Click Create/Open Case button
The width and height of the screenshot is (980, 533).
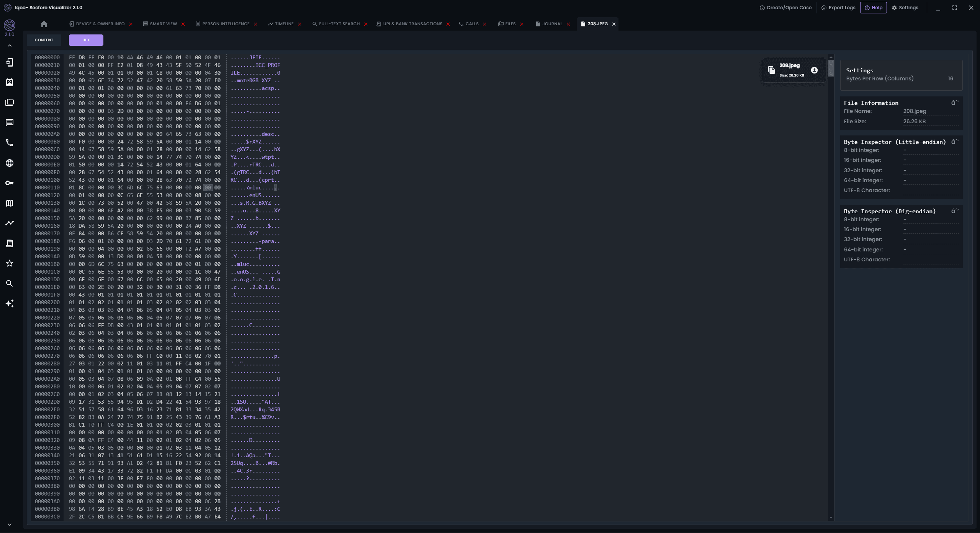pyautogui.click(x=785, y=8)
